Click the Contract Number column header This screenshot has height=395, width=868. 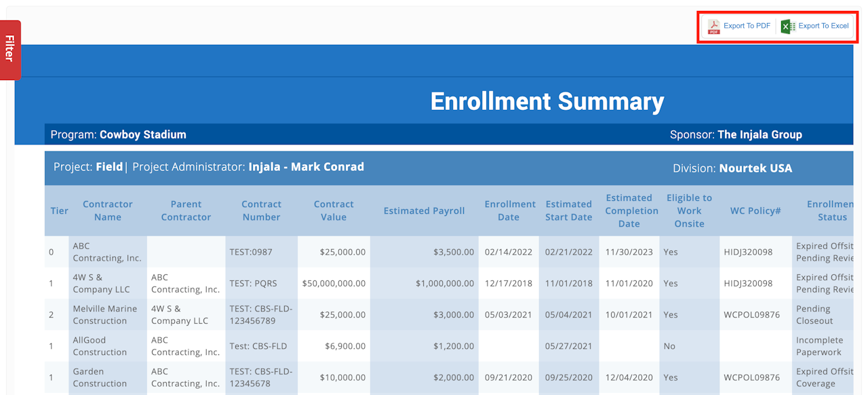pyautogui.click(x=261, y=210)
